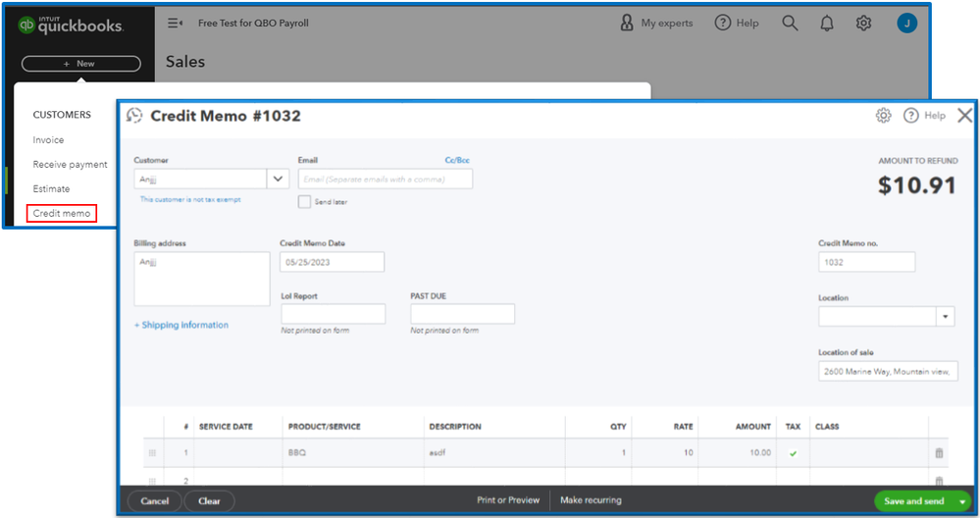Image resolution: width=980 pixels, height=518 pixels.
Task: Click Make recurring
Action: coord(591,500)
